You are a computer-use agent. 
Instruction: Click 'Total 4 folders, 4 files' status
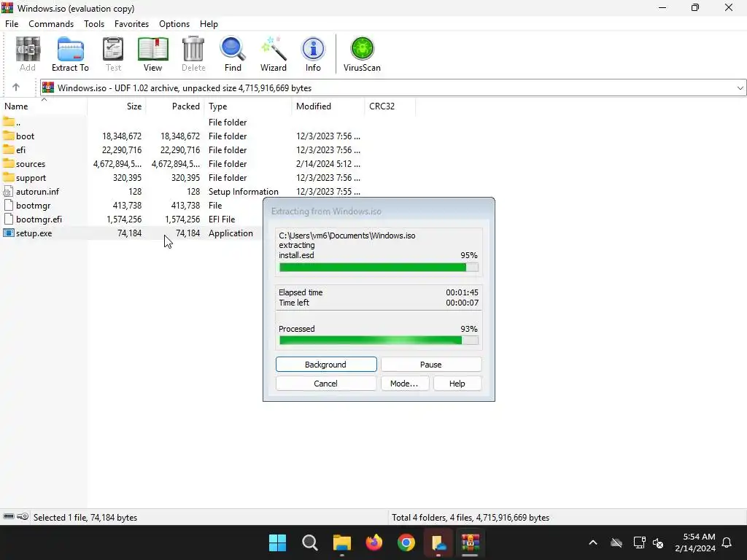click(471, 517)
